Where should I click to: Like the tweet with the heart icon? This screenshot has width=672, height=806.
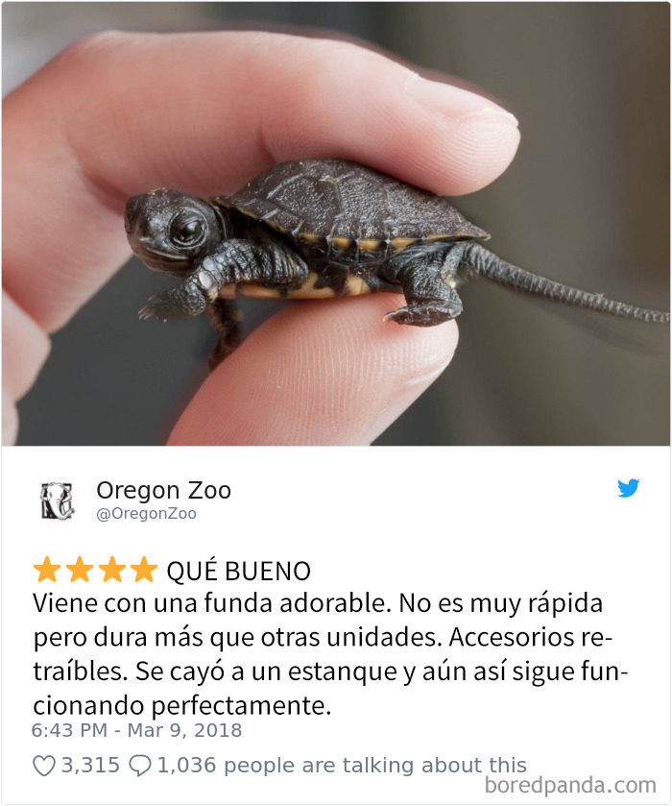click(43, 765)
